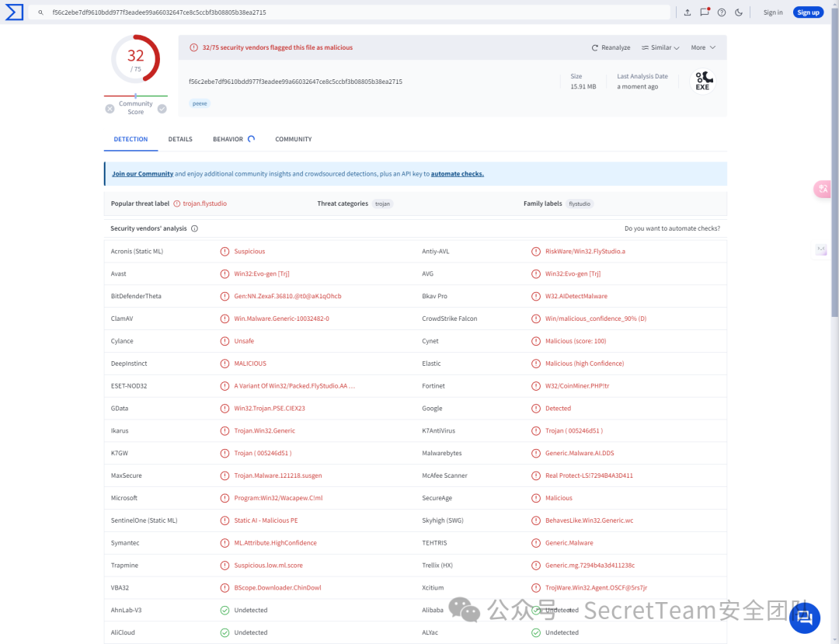
Task: Click the alert icon in malicious banner
Action: [x=193, y=47]
